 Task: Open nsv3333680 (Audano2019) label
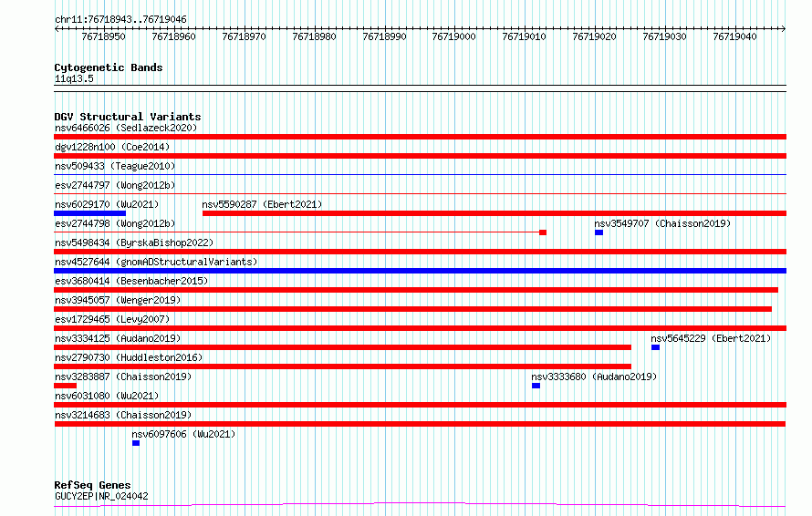coord(594,377)
